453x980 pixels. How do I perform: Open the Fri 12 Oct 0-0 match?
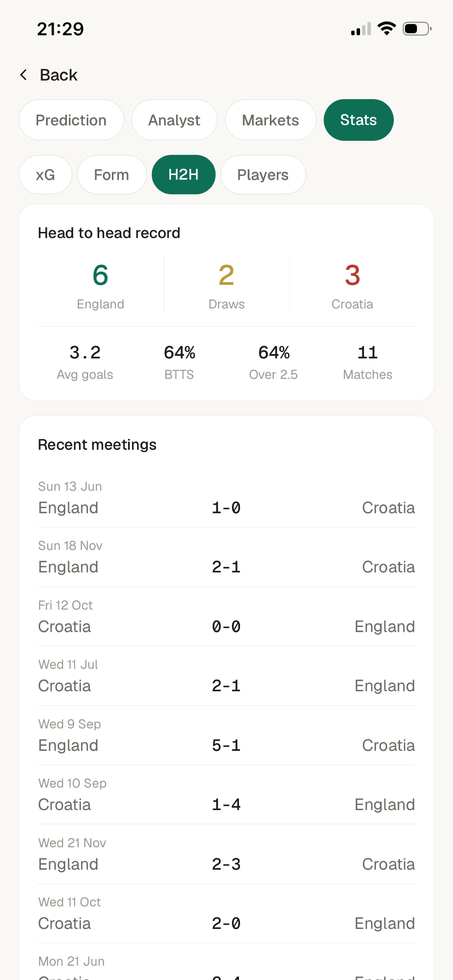coord(226,616)
